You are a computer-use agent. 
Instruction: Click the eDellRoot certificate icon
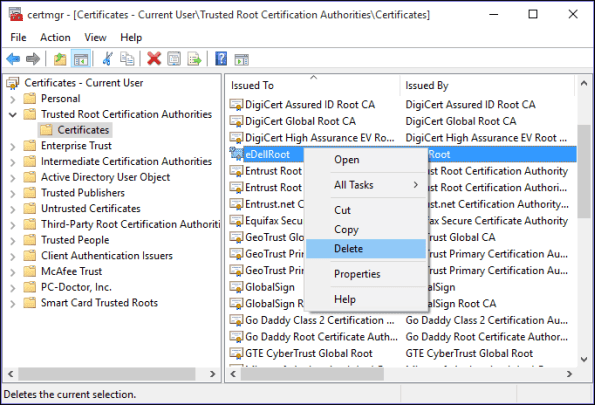pyautogui.click(x=236, y=154)
